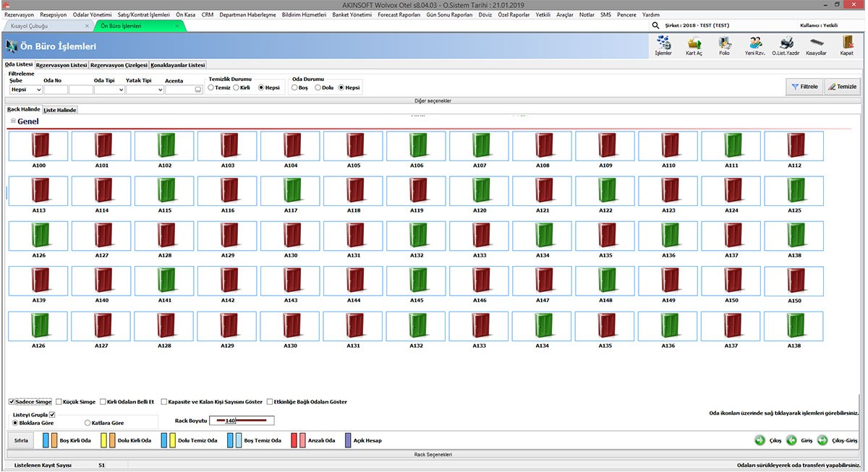Click the Kart Aç folder icon
868x472 pixels.
click(x=694, y=43)
